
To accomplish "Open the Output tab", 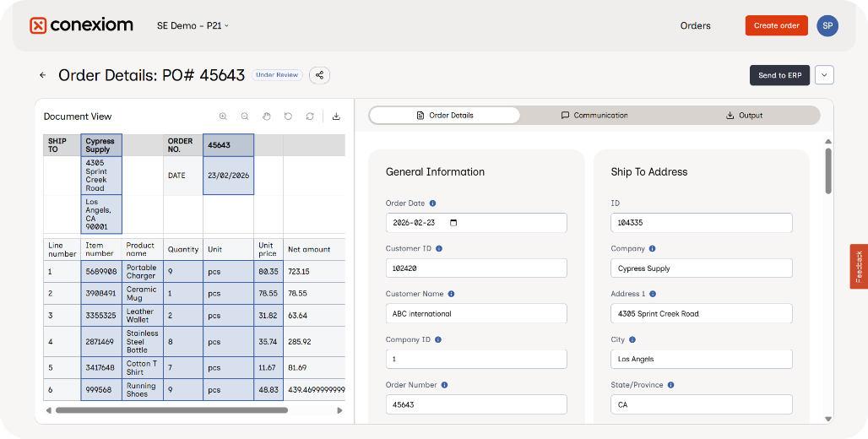I will 744,115.
